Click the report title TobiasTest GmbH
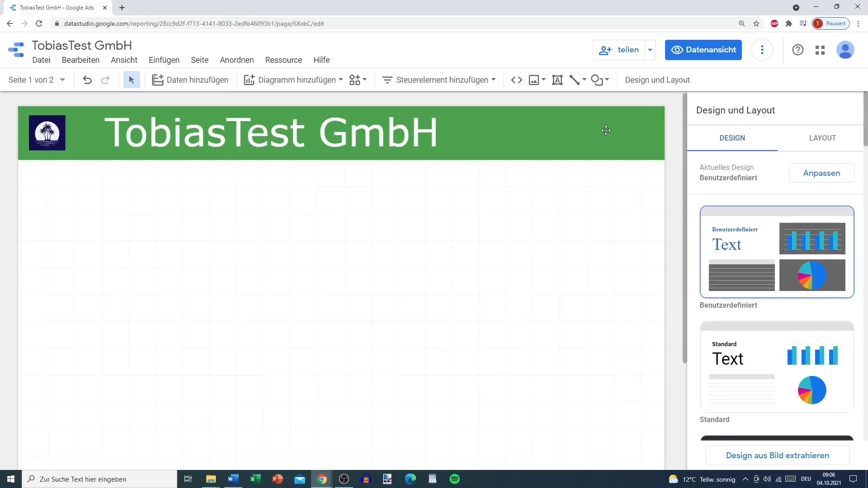The image size is (868, 488). pyautogui.click(x=82, y=45)
